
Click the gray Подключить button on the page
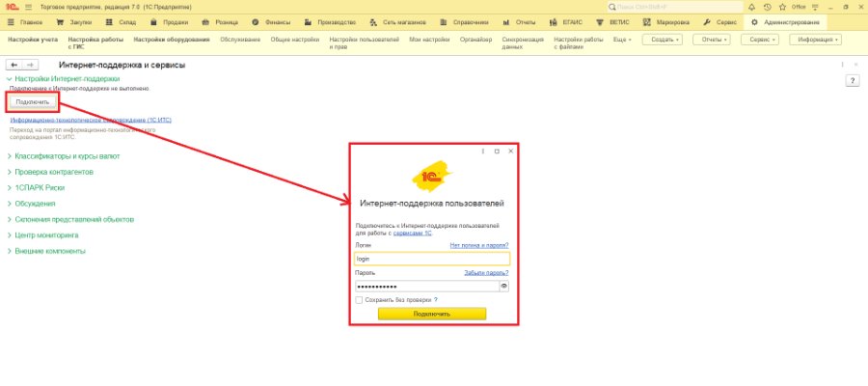[x=33, y=102]
